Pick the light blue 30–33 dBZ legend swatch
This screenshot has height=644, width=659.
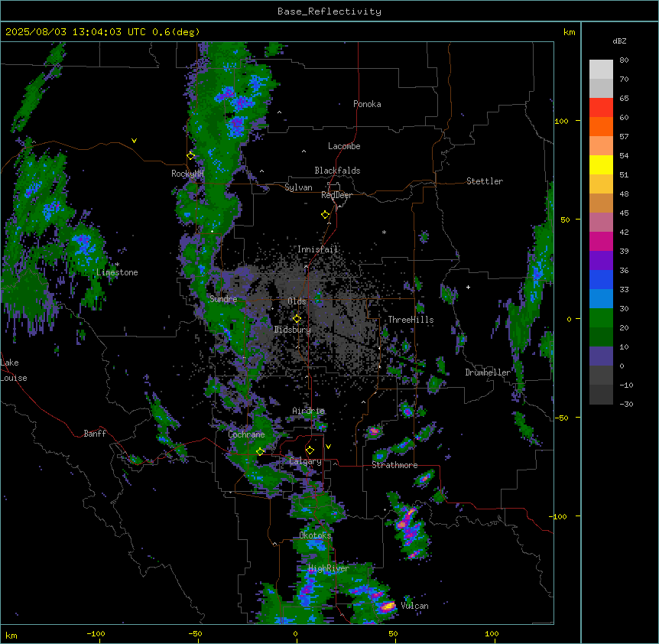click(601, 299)
